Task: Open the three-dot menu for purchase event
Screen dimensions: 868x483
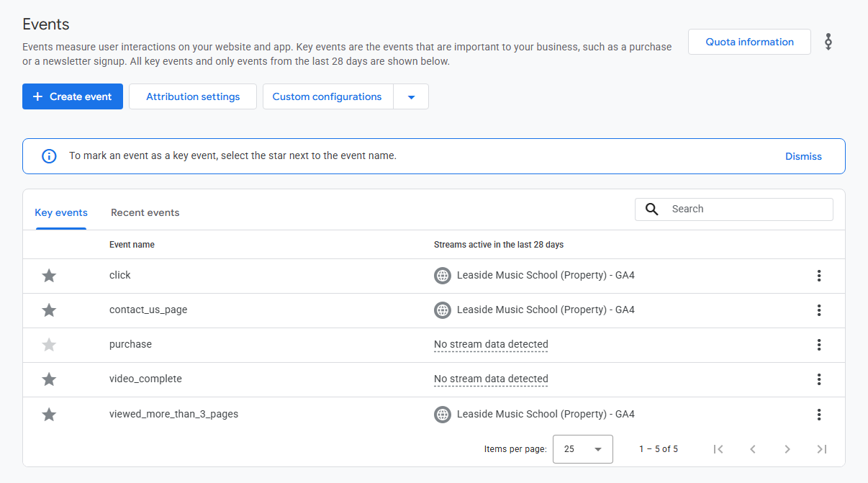Action: pos(819,345)
